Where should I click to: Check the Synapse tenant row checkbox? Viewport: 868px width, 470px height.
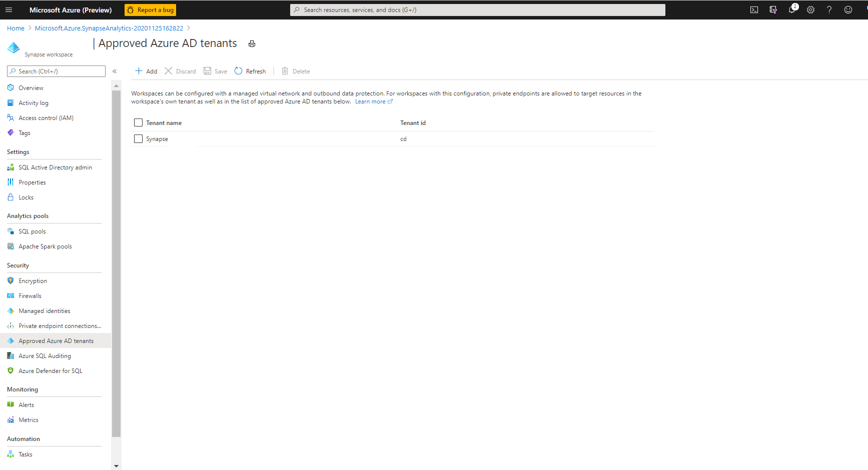(139, 138)
